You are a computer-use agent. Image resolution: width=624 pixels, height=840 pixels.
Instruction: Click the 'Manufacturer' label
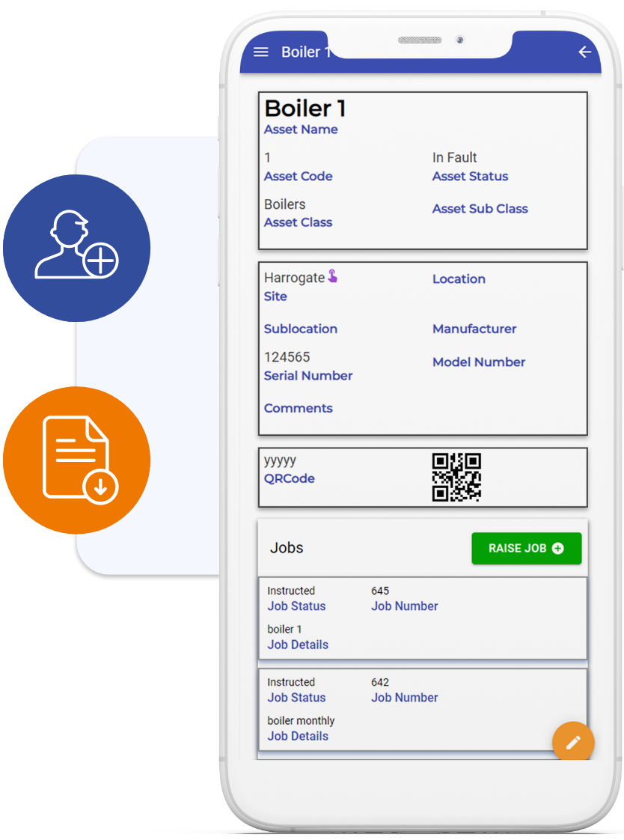coord(474,329)
